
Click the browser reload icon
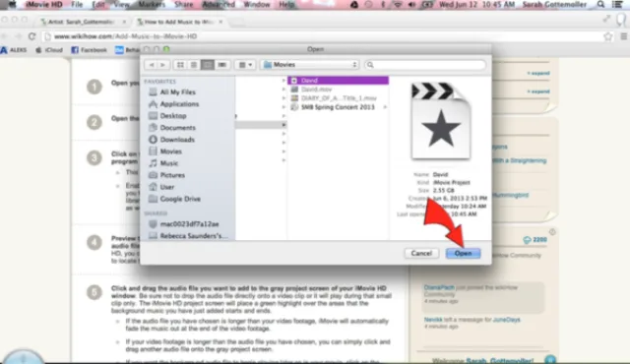pos(32,36)
